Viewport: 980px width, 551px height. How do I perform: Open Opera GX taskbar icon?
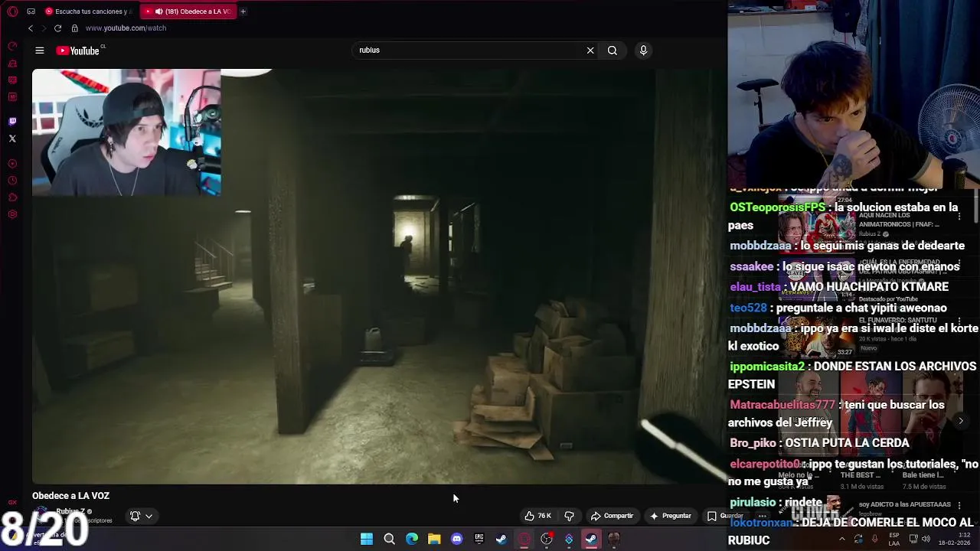[524, 539]
